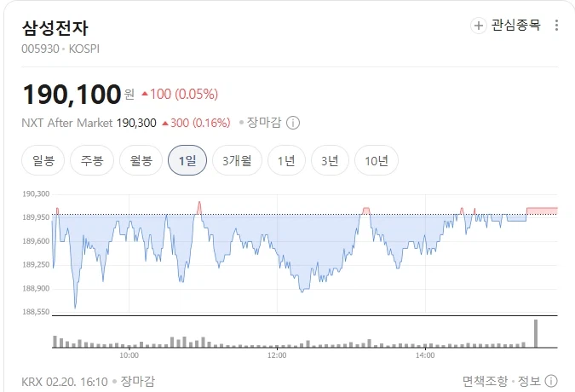The width and height of the screenshot is (575, 392).
Task: Show the 3년 chart range
Action: tap(330, 160)
